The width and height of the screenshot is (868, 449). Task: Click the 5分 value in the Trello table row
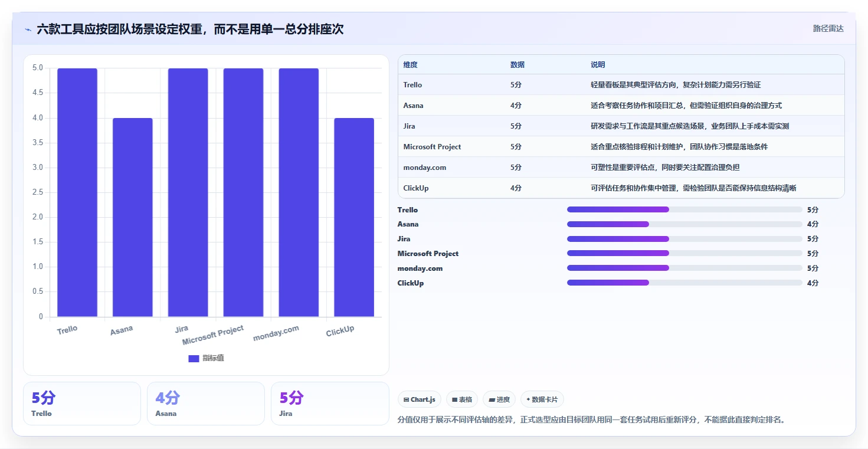(x=516, y=85)
